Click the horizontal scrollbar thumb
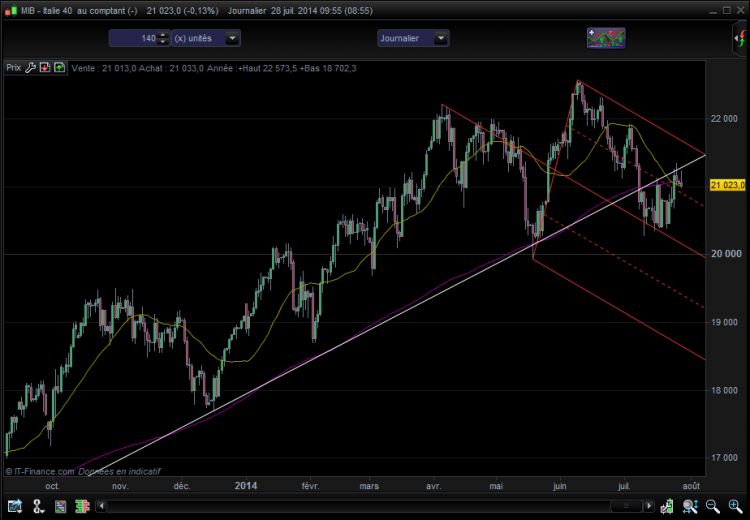The height and width of the screenshot is (520, 750). (626, 506)
